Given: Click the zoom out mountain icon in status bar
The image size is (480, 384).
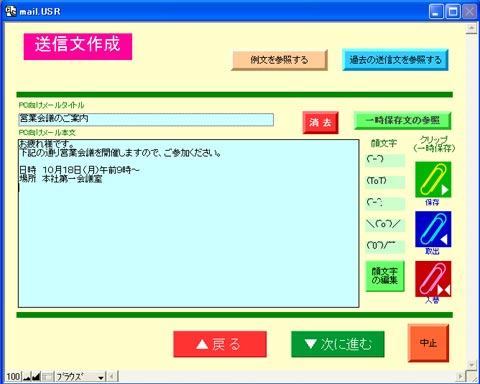Looking at the screenshot, I should [27, 377].
